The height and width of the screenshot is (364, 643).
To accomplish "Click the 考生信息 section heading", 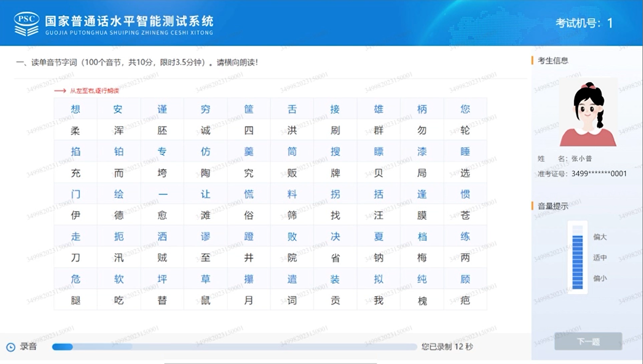I will 553,61.
